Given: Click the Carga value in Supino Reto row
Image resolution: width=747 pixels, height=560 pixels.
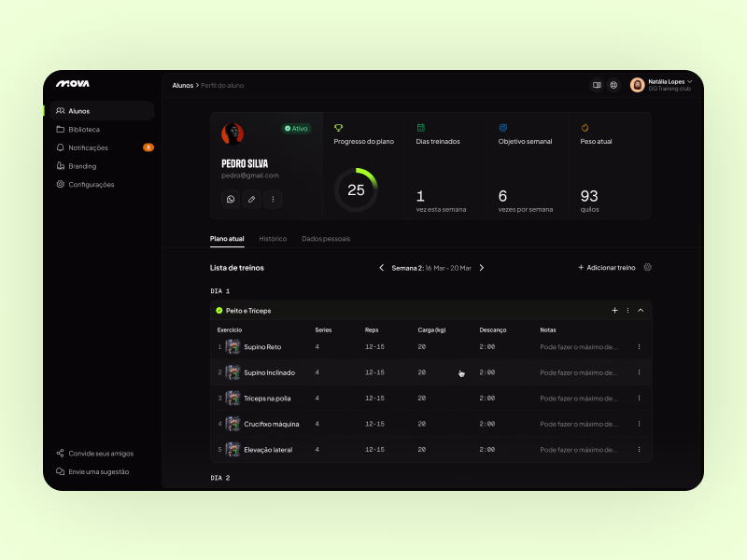Looking at the screenshot, I should pyautogui.click(x=422, y=347).
